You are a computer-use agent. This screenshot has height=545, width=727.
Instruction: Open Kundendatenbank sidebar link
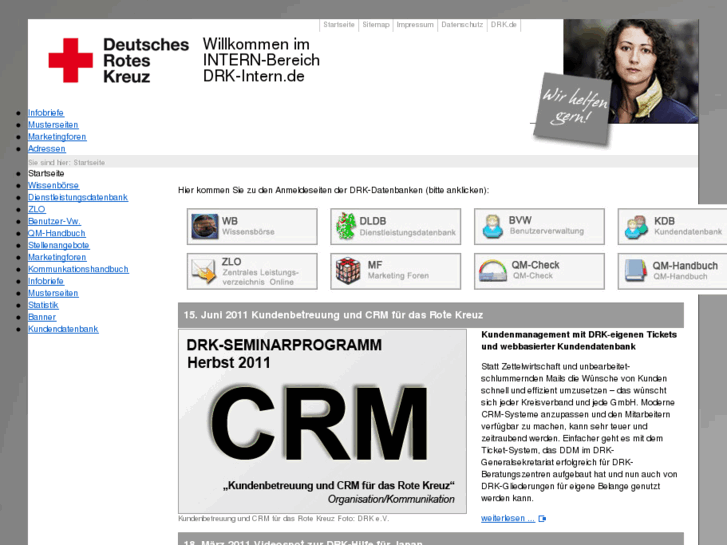[x=63, y=329]
